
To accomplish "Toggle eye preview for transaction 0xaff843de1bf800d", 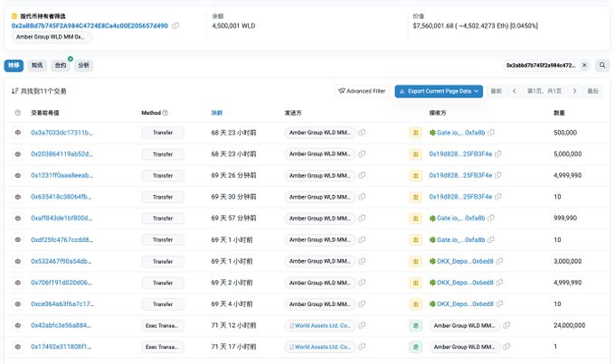I will point(18,219).
